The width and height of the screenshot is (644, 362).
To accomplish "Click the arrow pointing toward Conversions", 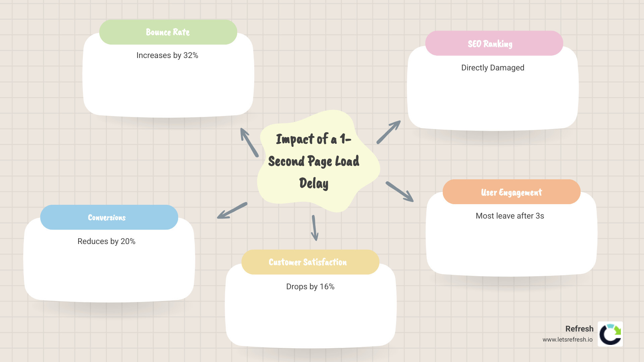I will click(233, 211).
